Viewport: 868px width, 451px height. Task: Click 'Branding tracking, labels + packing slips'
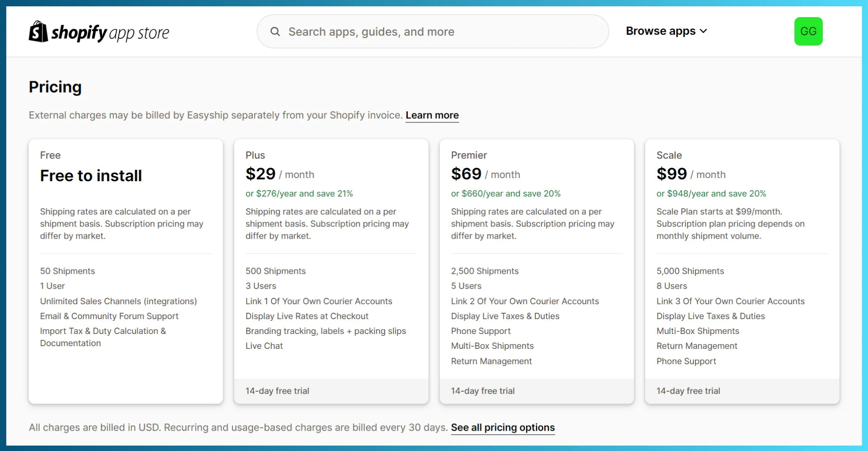[325, 331]
